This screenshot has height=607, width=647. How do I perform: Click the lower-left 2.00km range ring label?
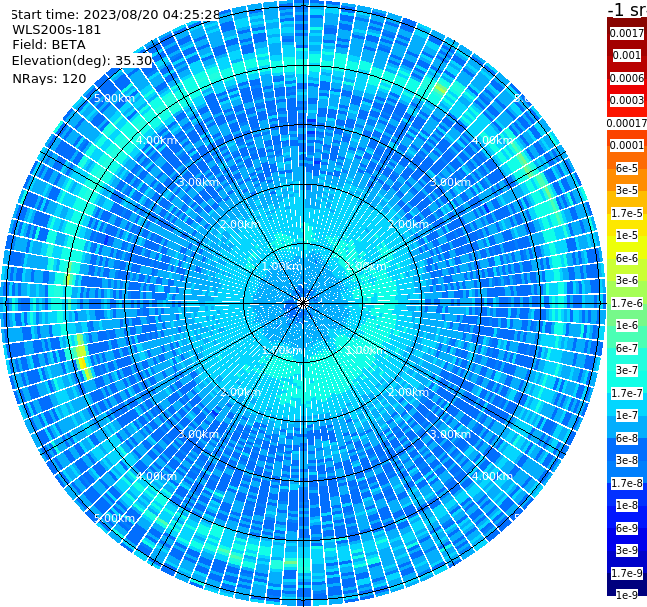(240, 392)
